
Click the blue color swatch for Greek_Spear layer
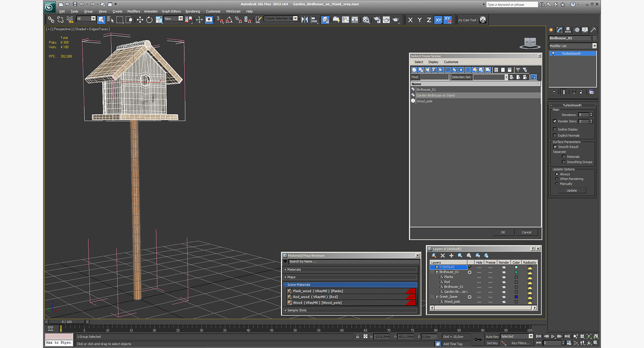pyautogui.click(x=516, y=297)
